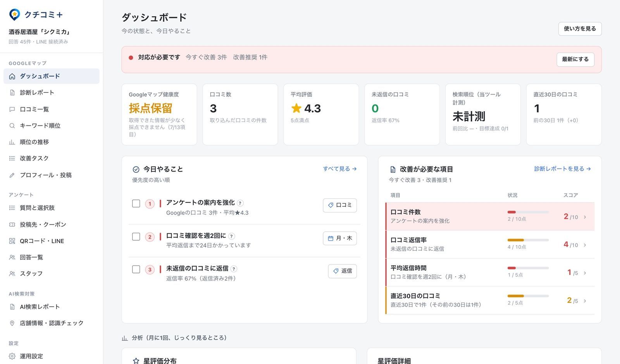Click the 使い方を見る button
The image size is (620, 364).
pos(580,29)
